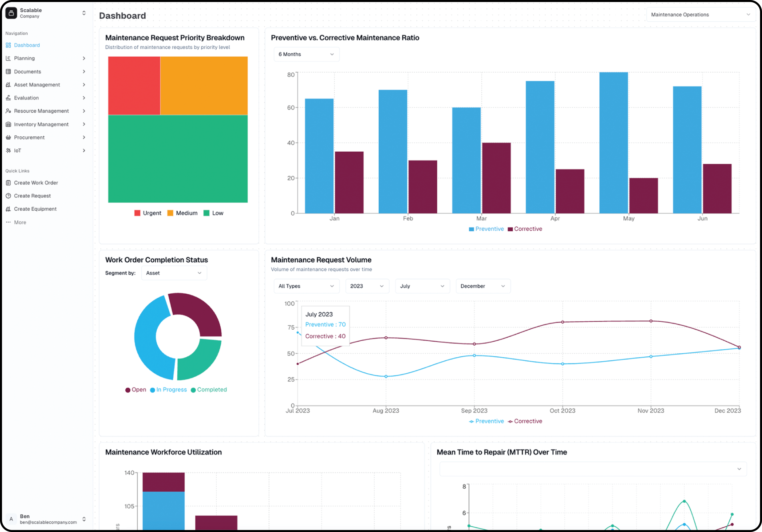Screen dimensions: 762x532
Task: Toggle Open legend in completion donut
Action: point(136,390)
